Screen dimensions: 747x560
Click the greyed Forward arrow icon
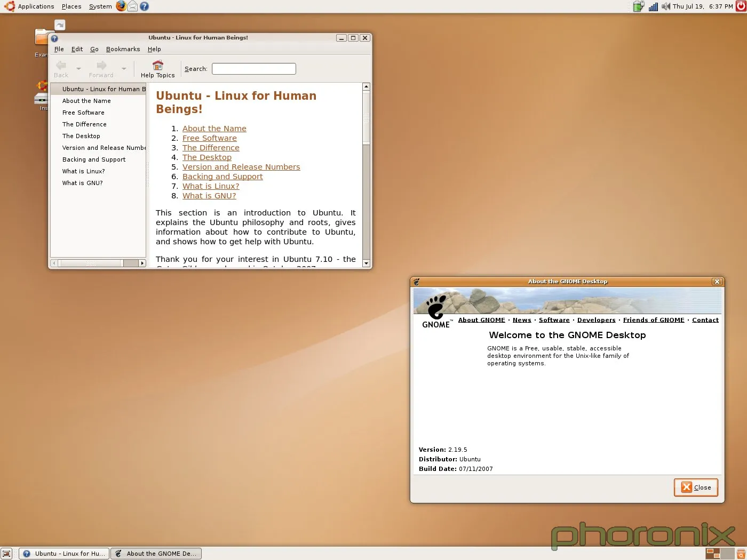click(x=101, y=65)
